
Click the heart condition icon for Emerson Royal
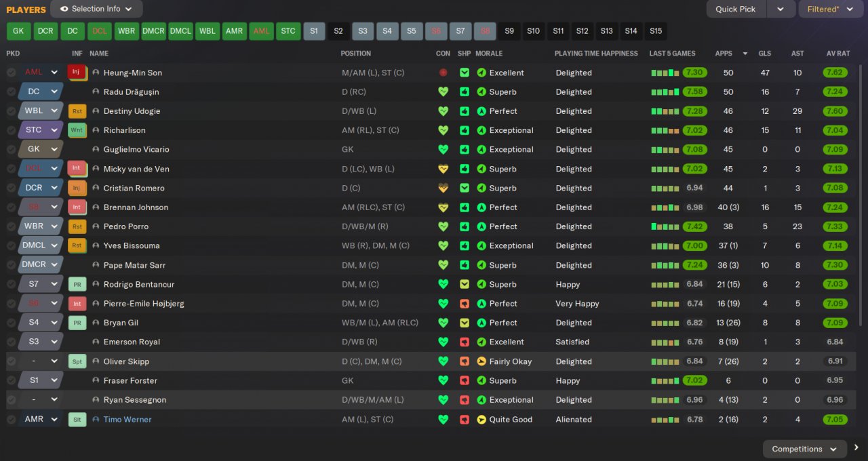tap(443, 342)
